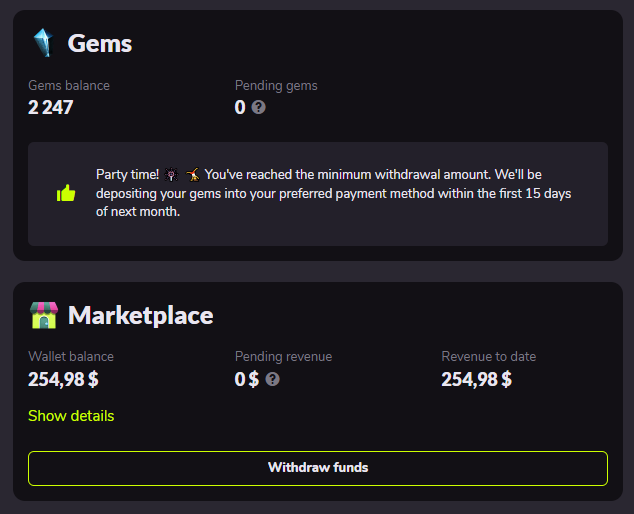This screenshot has height=514, width=634.
Task: Select the Gems balance value 2 247
Action: coord(51,107)
